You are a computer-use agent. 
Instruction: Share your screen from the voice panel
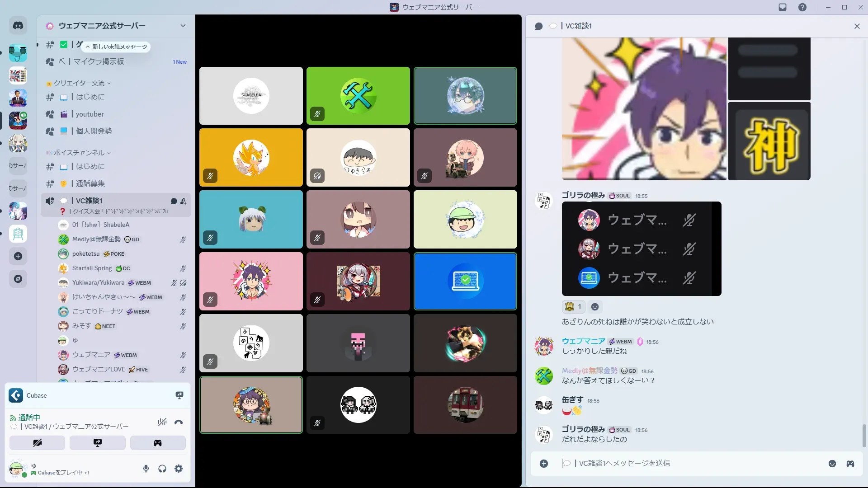[x=98, y=443]
